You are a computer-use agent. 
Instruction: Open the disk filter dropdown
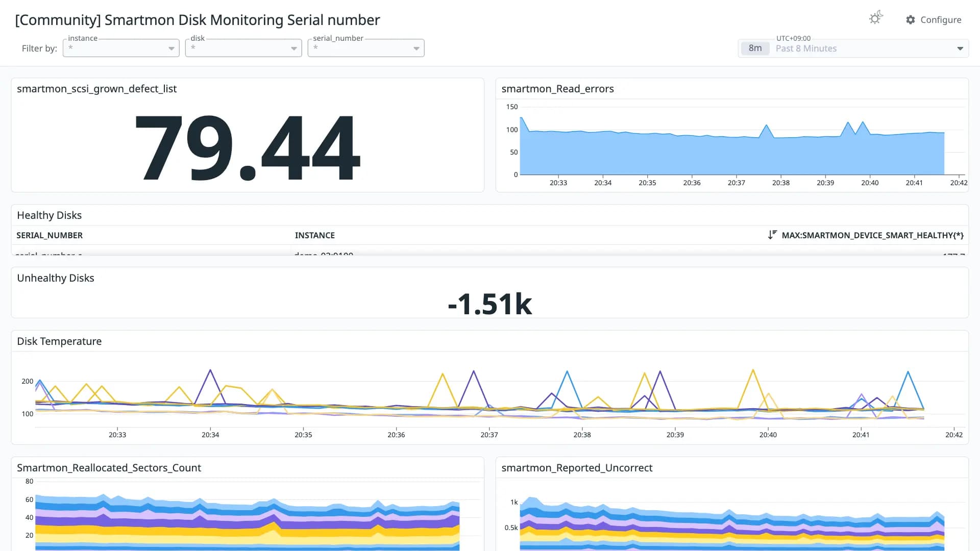[x=243, y=48]
